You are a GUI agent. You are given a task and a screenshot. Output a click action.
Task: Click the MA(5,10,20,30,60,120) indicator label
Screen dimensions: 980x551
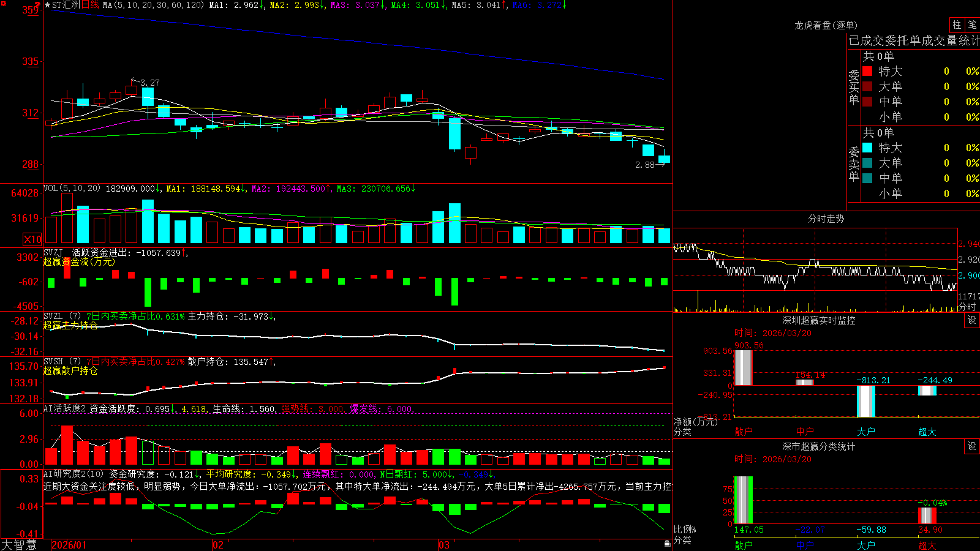coord(153,5)
